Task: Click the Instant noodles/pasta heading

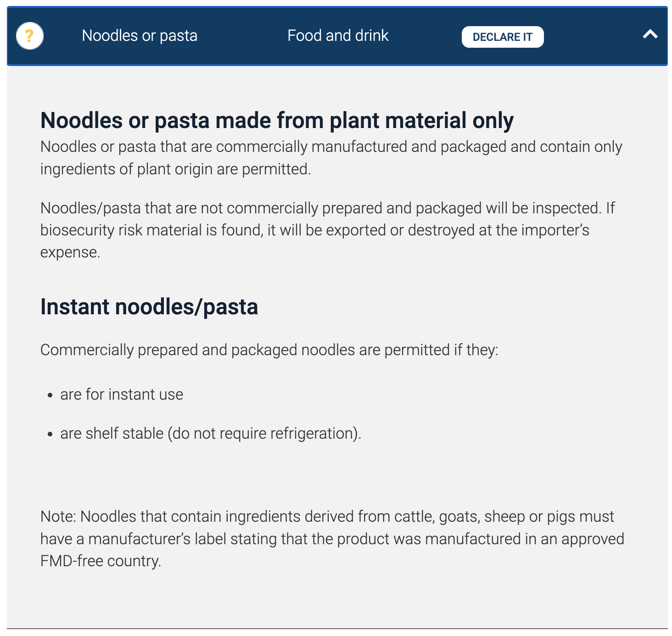Action: click(x=149, y=307)
